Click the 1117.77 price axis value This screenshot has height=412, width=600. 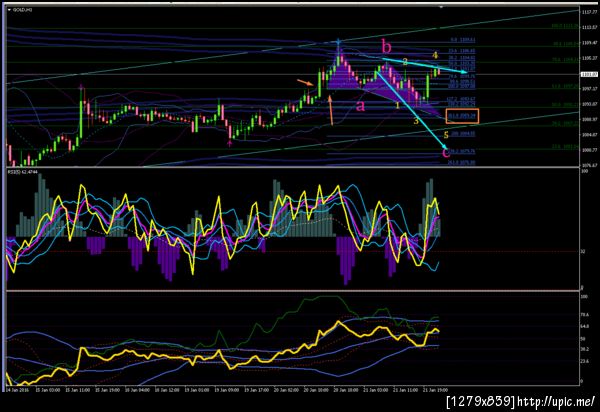(589, 12)
